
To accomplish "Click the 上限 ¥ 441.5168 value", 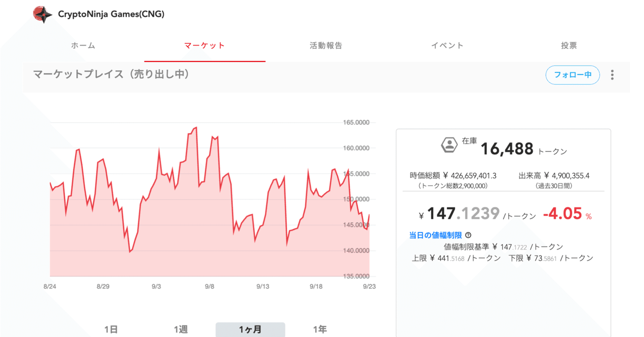I will click(x=456, y=258).
